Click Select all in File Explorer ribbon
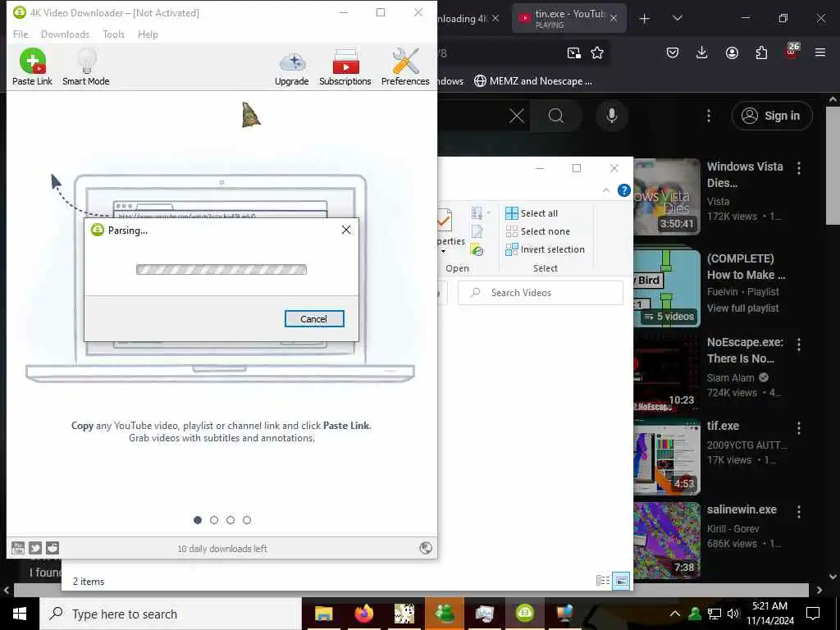This screenshot has height=630, width=840. coord(532,213)
